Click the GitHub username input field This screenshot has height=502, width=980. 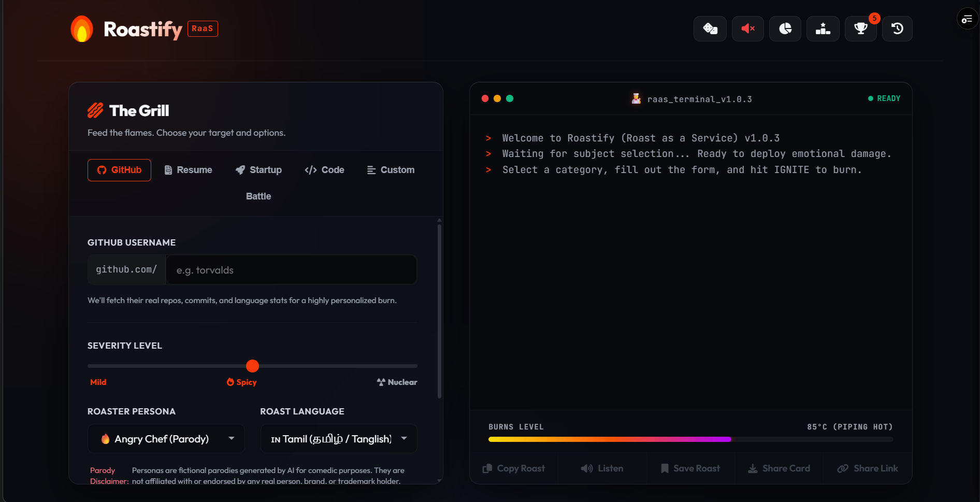[291, 270]
